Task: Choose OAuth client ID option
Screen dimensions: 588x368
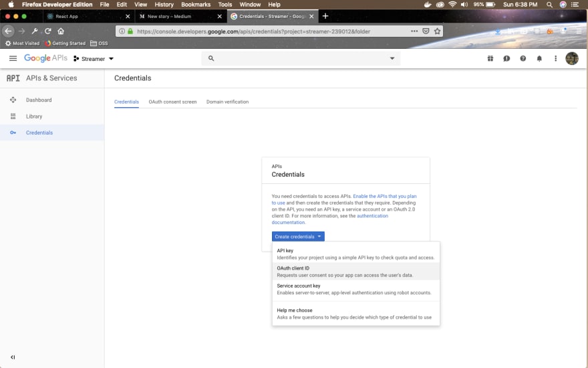Action: pos(356,272)
